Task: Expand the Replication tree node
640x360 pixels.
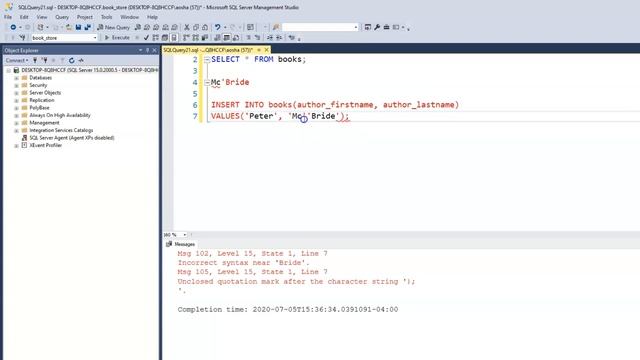Action: (x=16, y=100)
